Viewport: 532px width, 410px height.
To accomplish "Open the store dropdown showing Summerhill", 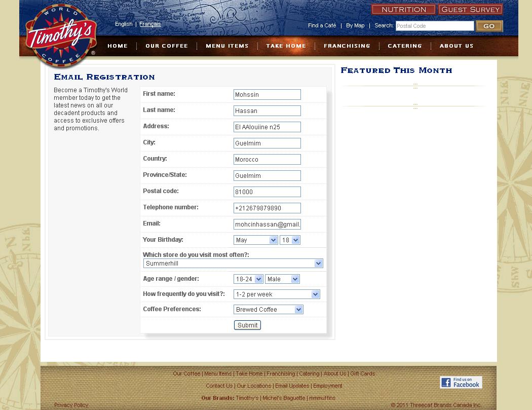I will 233,264.
